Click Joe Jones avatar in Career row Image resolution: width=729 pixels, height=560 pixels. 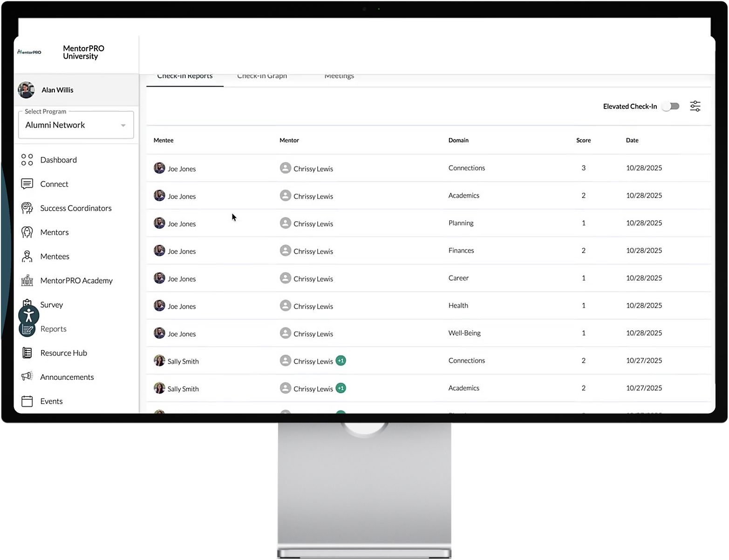(x=159, y=278)
